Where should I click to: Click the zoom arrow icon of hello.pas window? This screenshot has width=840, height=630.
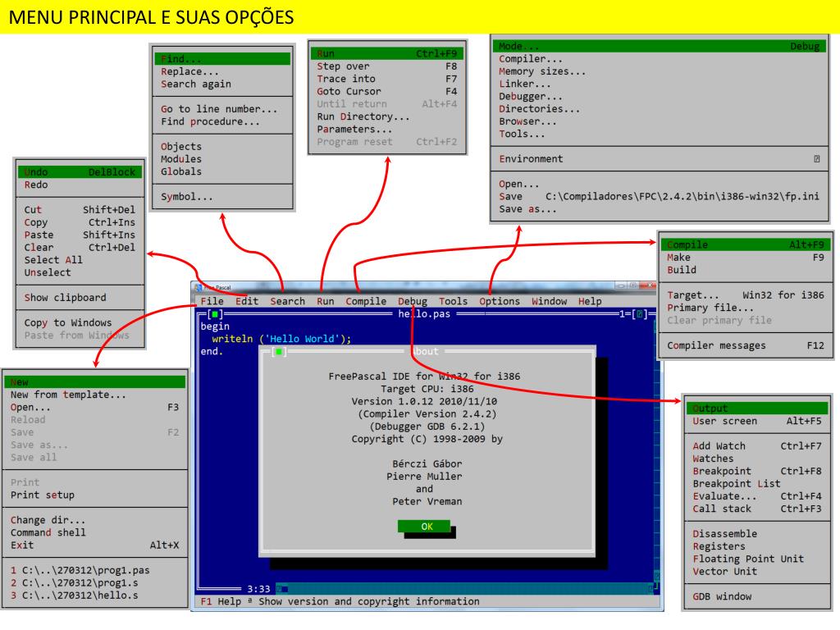[638, 314]
